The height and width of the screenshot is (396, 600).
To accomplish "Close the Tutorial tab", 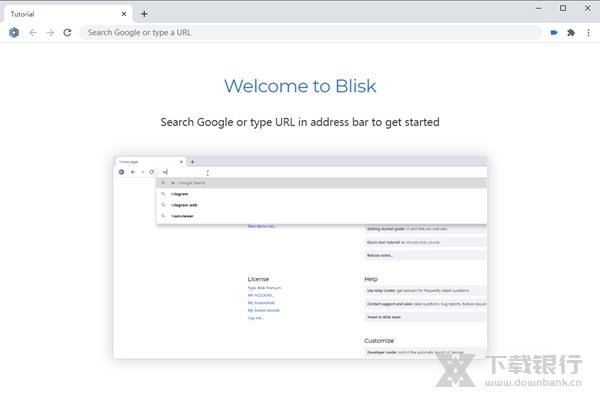I will tap(124, 14).
